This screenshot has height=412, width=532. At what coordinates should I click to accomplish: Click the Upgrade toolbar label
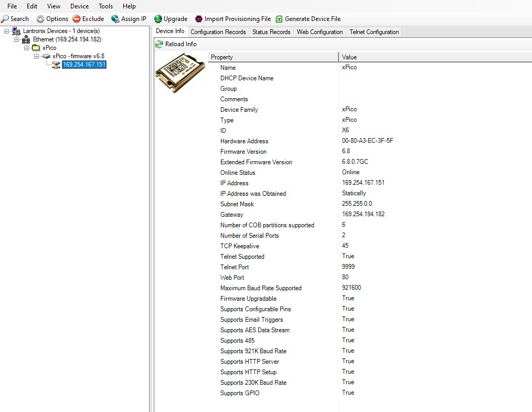tap(175, 19)
